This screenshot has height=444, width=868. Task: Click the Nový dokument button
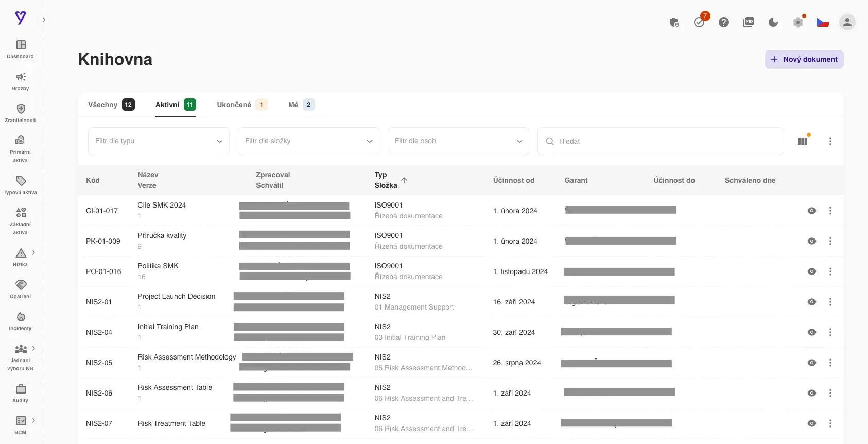pyautogui.click(x=804, y=59)
